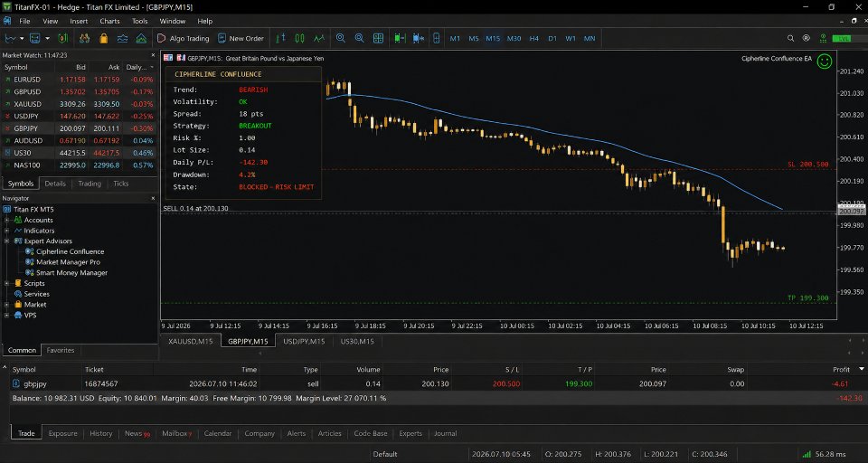
Task: Collapse the Expert Advisors tree node
Action: 7,241
